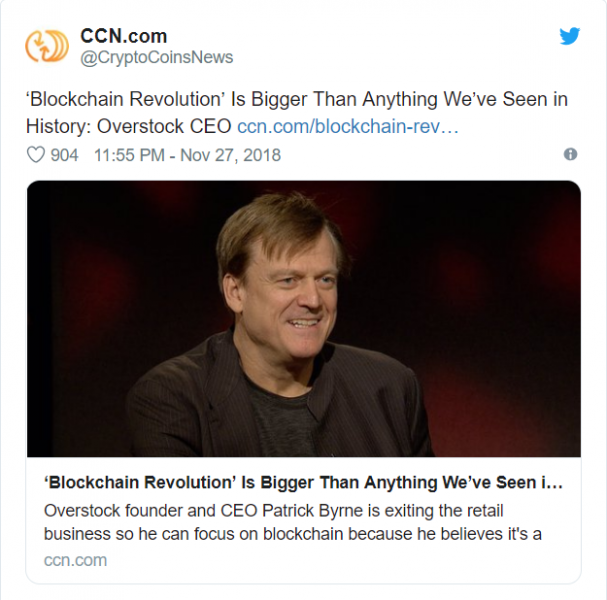Open the bold card headline 'Blockchain Revolution'
Screen dimensions: 607x600
(303, 482)
